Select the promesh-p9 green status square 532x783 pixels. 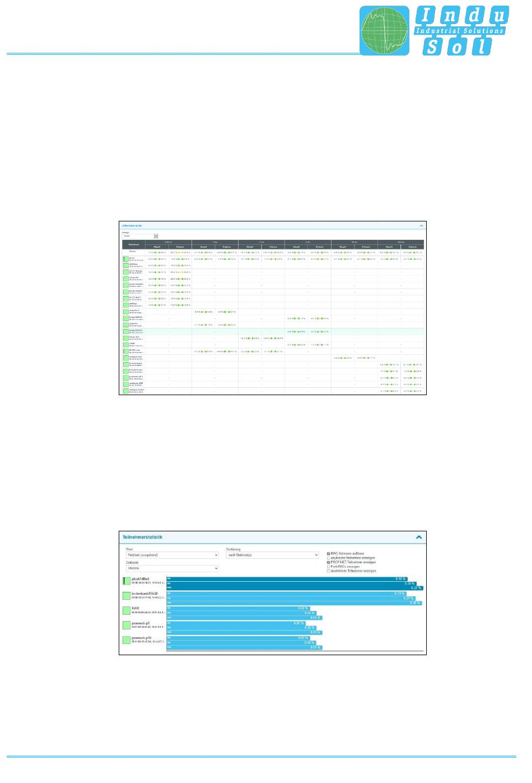click(127, 625)
